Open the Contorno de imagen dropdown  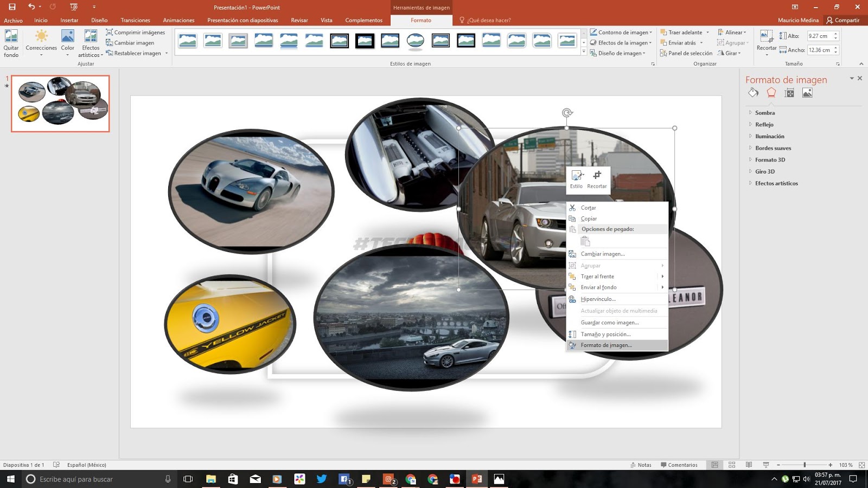(x=620, y=32)
